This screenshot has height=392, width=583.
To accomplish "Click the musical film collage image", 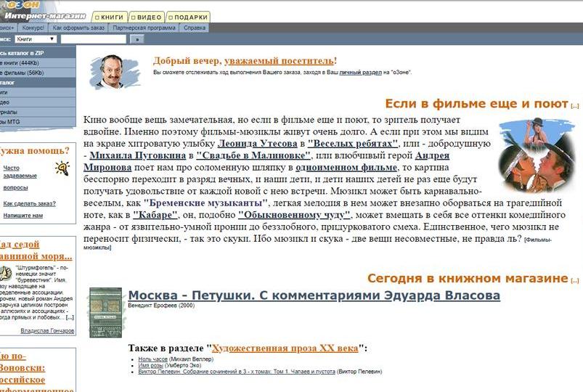I will pyautogui.click(x=535, y=155).
